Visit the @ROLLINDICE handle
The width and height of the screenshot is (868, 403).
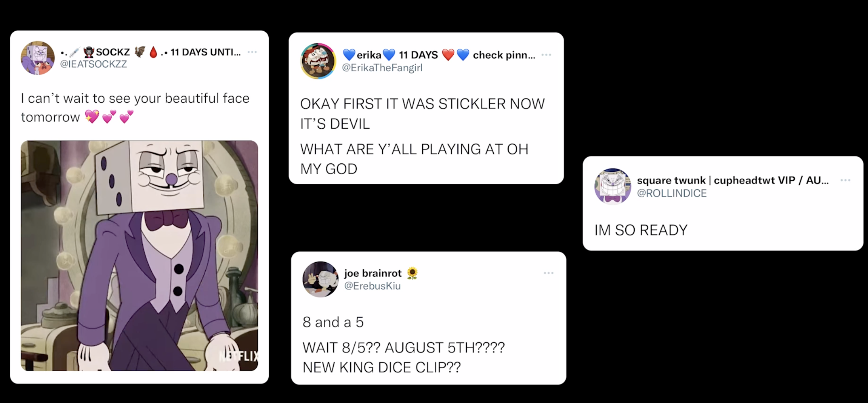[672, 193]
